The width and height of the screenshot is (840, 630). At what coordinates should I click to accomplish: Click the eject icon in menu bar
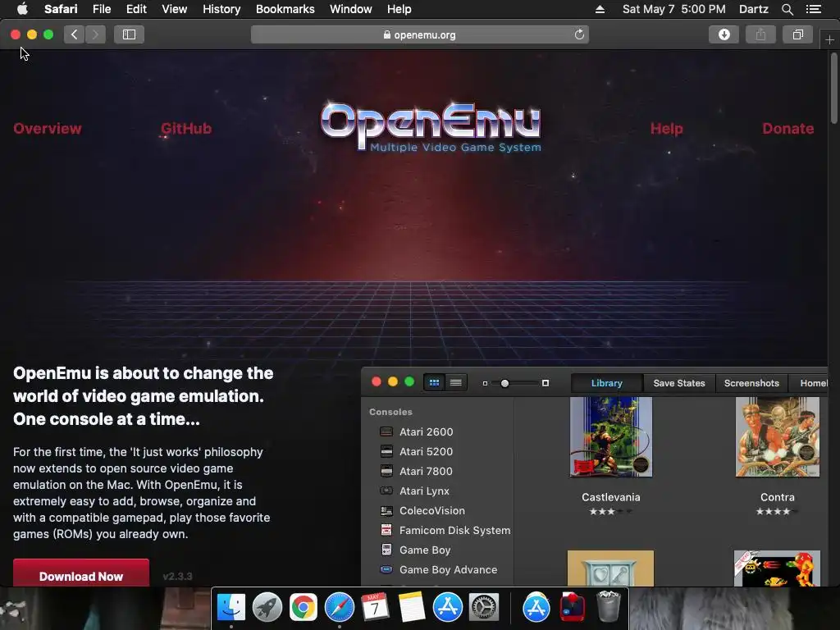(x=600, y=9)
